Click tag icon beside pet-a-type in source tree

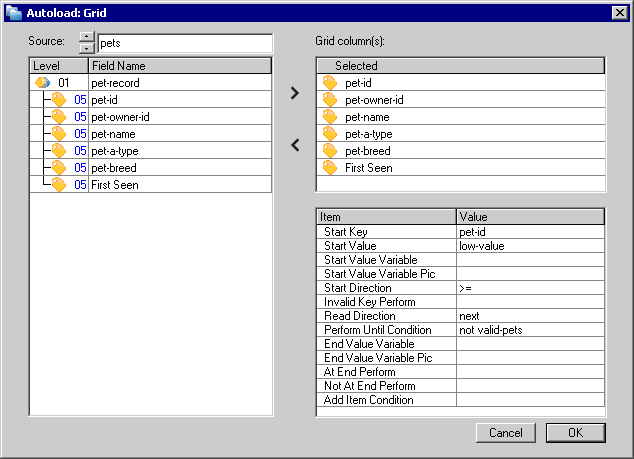[x=59, y=151]
